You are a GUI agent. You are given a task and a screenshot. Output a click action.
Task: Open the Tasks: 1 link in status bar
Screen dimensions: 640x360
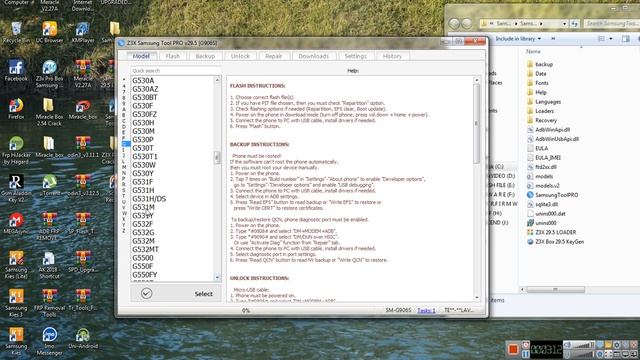click(426, 311)
